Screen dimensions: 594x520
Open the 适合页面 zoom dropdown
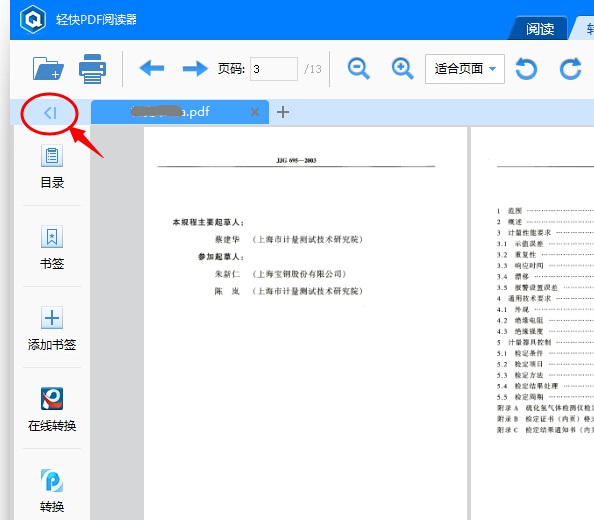coord(465,69)
